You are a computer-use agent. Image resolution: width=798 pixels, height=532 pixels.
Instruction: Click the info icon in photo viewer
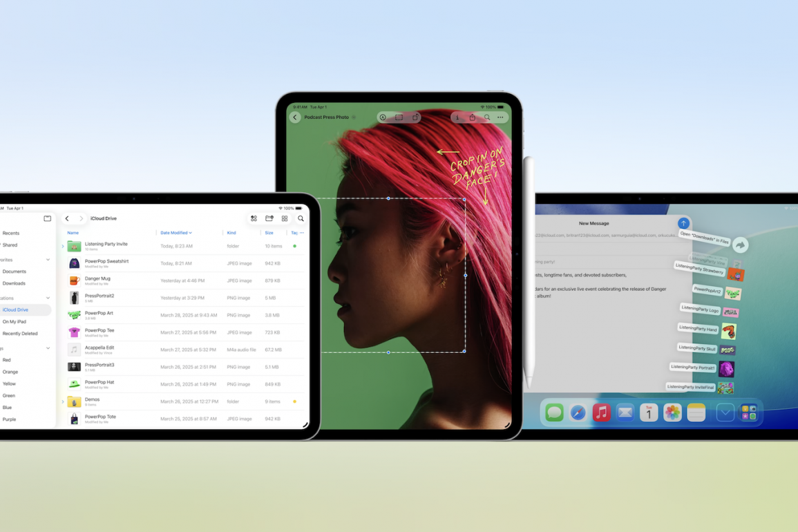[457, 117]
